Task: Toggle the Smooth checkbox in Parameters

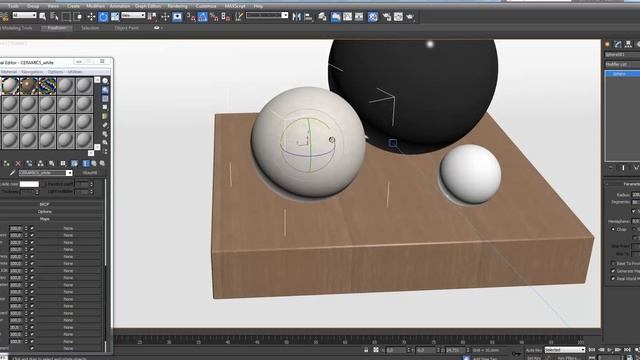Action: coord(634,211)
